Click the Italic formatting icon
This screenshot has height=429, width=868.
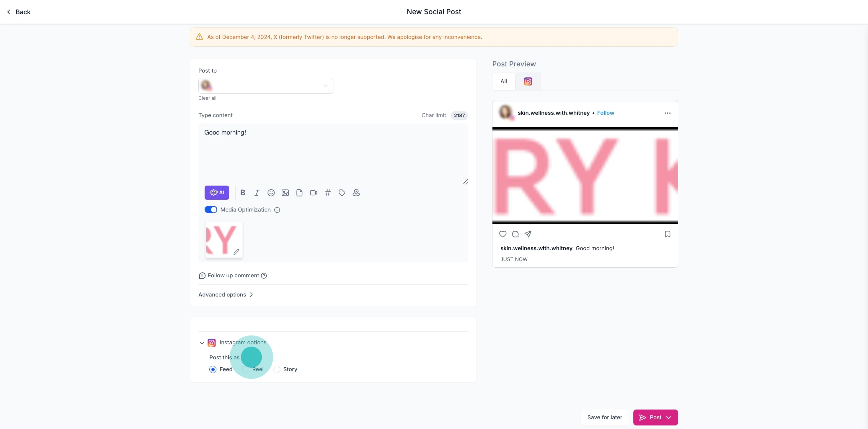[x=257, y=193]
